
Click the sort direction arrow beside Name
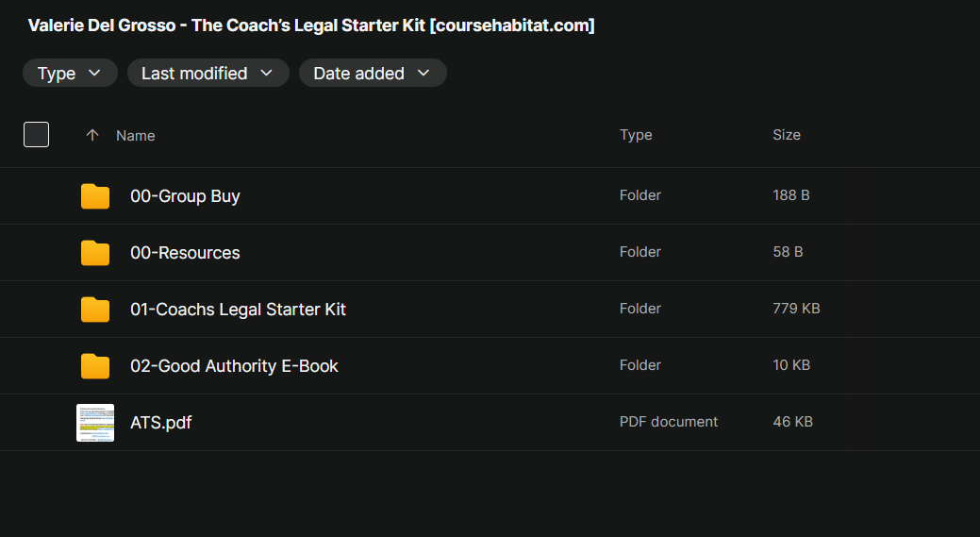click(92, 135)
